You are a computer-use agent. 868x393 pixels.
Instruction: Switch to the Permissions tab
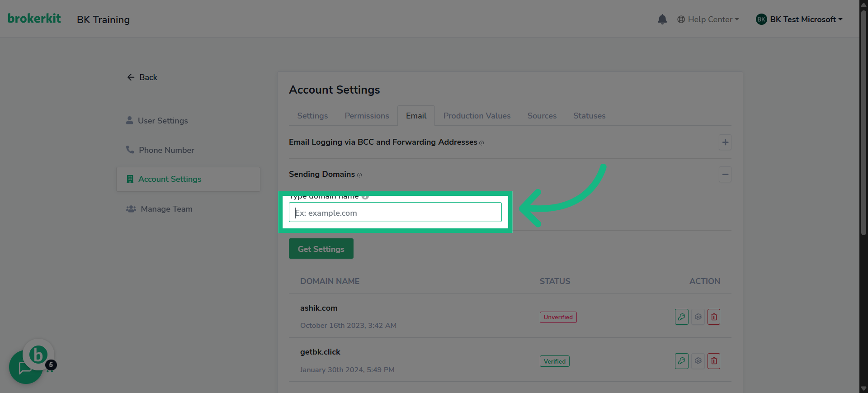coord(367,116)
